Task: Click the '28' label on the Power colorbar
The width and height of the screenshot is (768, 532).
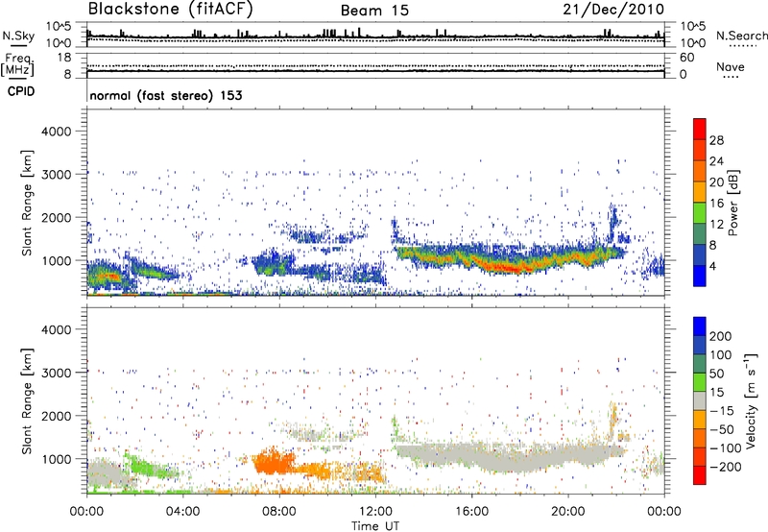Action: (716, 140)
